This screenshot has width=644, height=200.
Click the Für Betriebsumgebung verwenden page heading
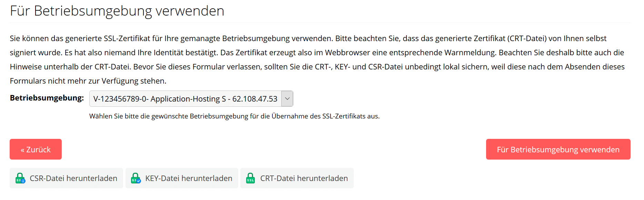tap(117, 11)
